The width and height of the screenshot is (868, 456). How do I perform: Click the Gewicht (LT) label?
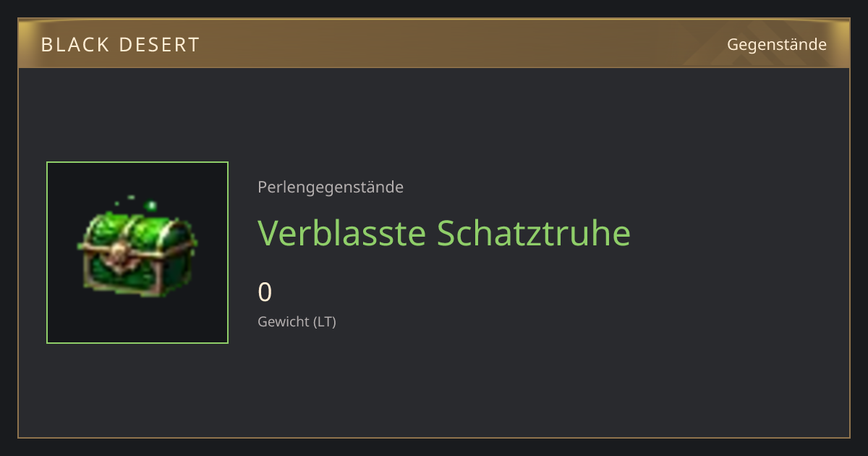[x=297, y=321]
